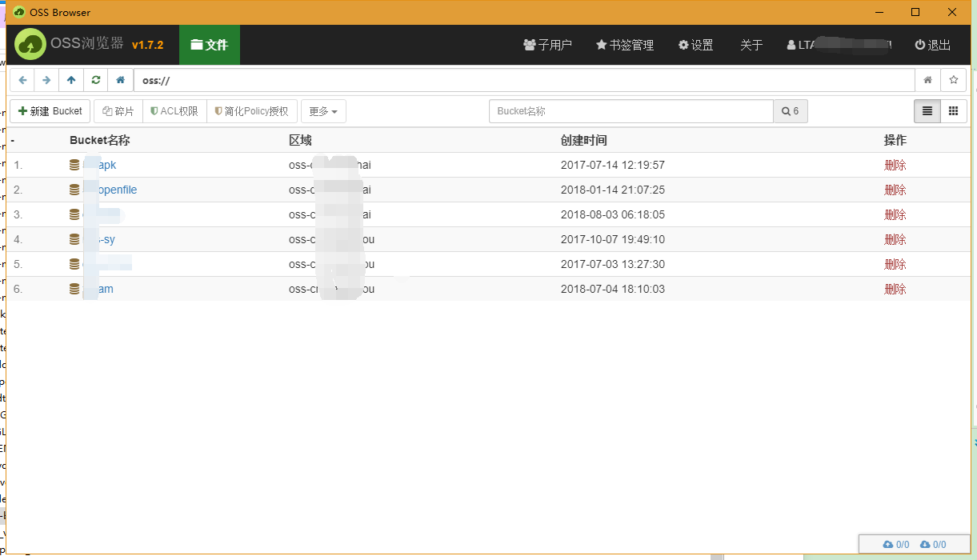Open the 文件 tab
Viewport: 977px width, 560px height.
(x=210, y=45)
